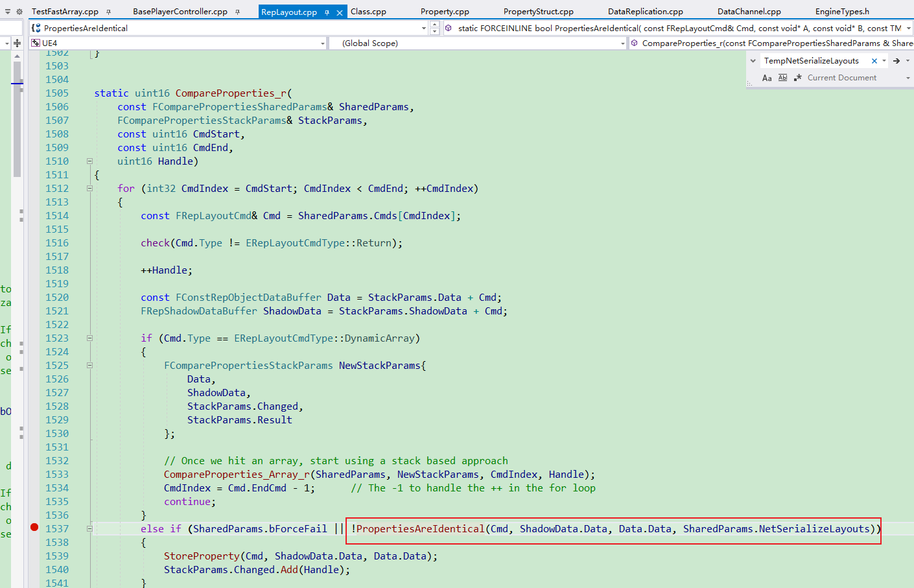Find next match with the arrow button

pos(896,61)
